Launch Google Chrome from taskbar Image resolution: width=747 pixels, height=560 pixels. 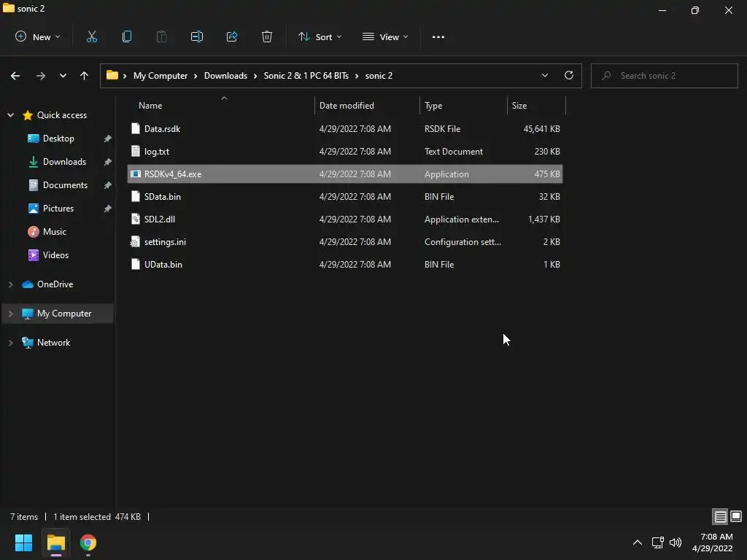[88, 542]
